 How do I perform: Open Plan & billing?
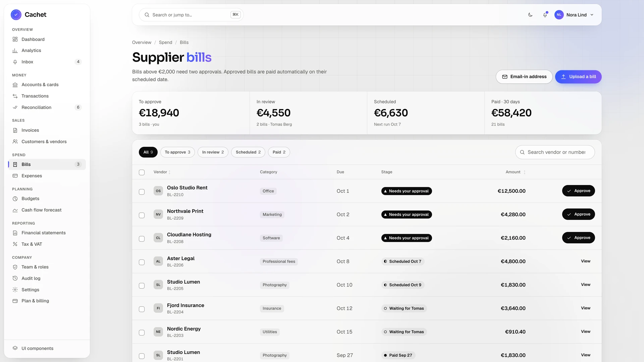pyautogui.click(x=47, y=301)
